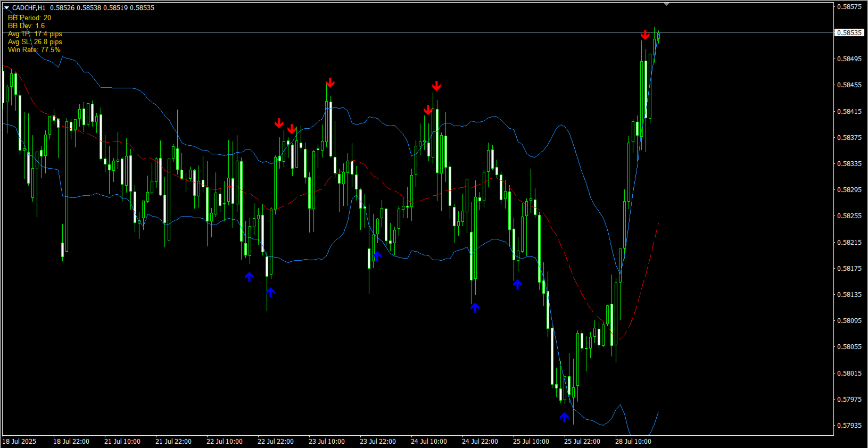Click the red sell arrow above 23 Jul 10:00 peak
The height and width of the screenshot is (448, 868).
coord(330,82)
